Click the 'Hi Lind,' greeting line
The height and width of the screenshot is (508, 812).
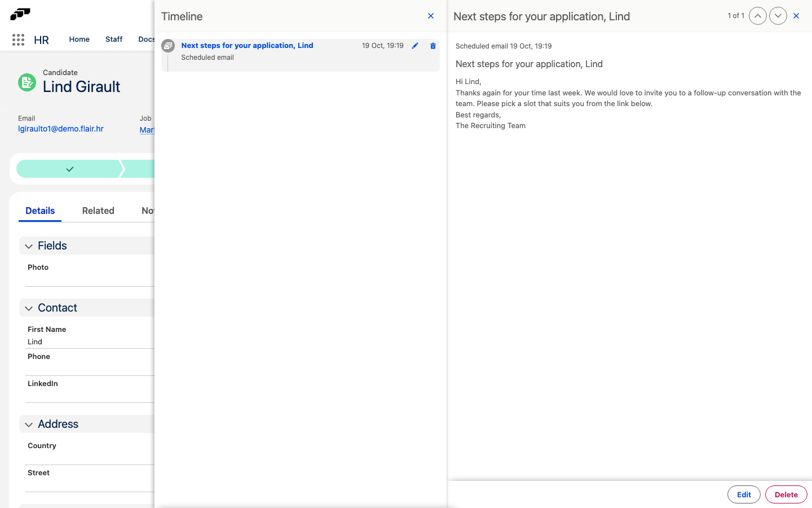(469, 82)
